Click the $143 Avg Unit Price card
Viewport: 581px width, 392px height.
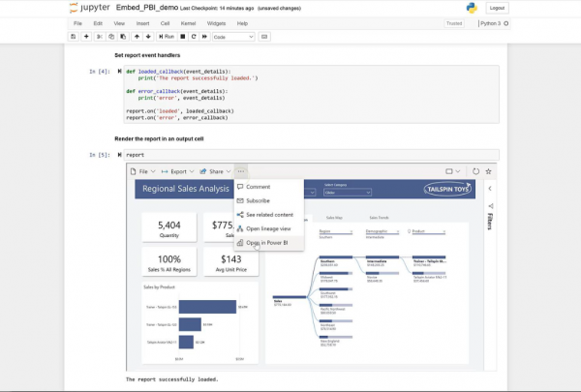pos(230,262)
